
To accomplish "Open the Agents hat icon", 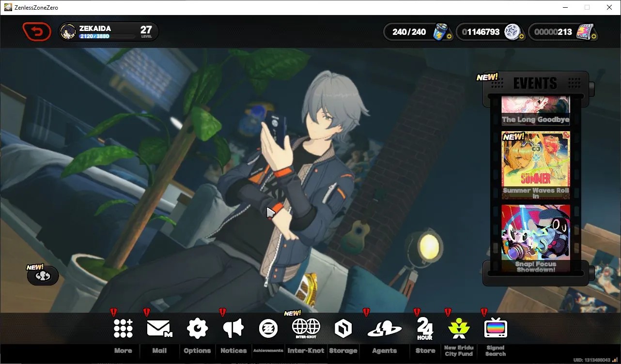I will point(385,329).
